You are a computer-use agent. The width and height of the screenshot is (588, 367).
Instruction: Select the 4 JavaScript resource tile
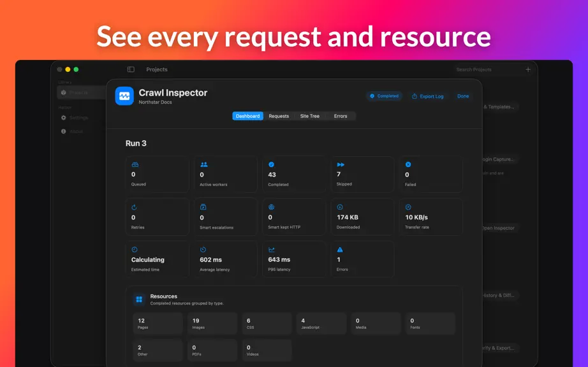[321, 324]
